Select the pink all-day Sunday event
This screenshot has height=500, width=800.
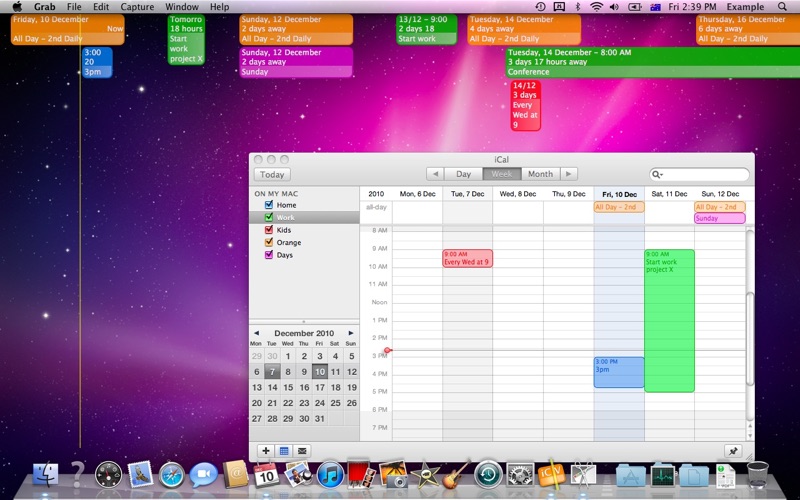[720, 218]
